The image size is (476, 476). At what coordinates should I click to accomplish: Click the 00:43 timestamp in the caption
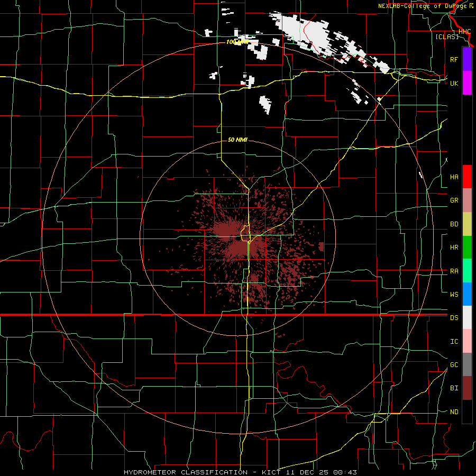(345, 472)
